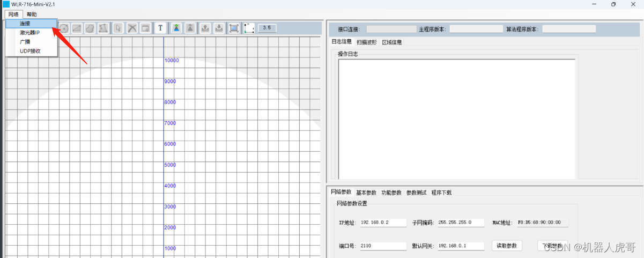Open the 网络 menu
Image resolution: width=644 pixels, height=258 pixels.
[x=13, y=14]
